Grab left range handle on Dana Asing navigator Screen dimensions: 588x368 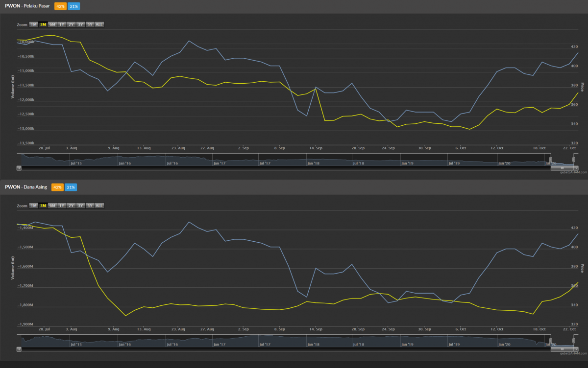pos(550,341)
